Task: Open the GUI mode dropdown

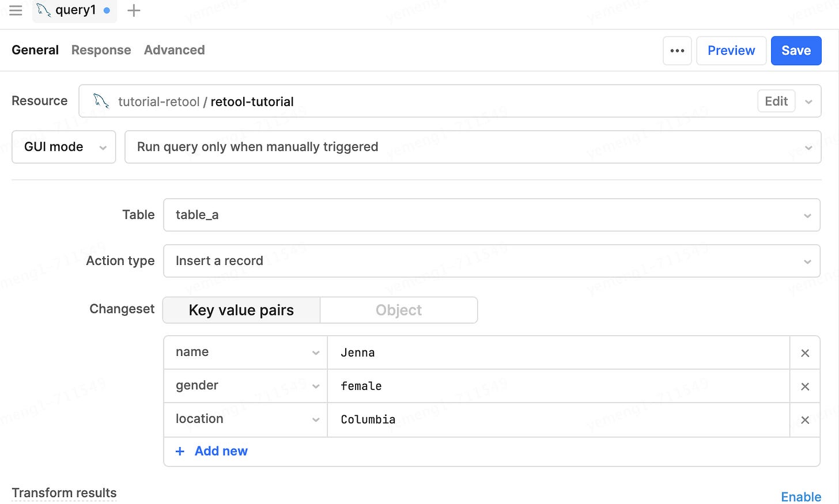Action: 64,147
